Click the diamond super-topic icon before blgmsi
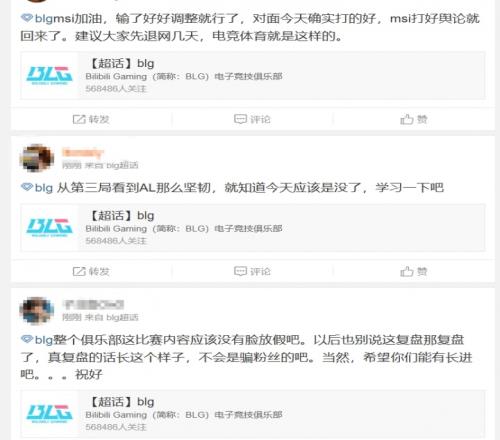 click(x=27, y=18)
